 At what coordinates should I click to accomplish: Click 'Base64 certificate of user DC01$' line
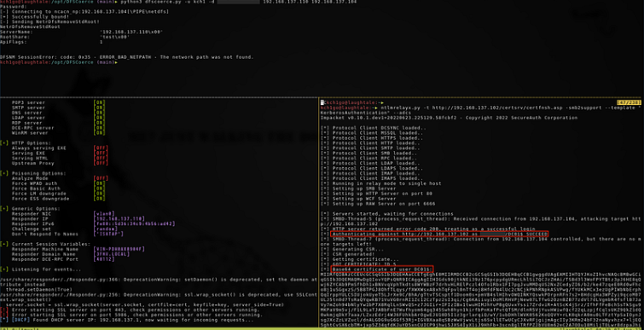381,269
